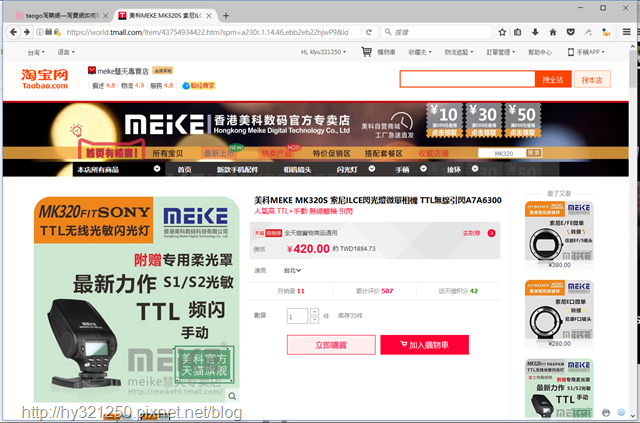Open the Pocket shield icon
Image resolution: width=640 pixels, height=423 pixels.
coord(571,32)
